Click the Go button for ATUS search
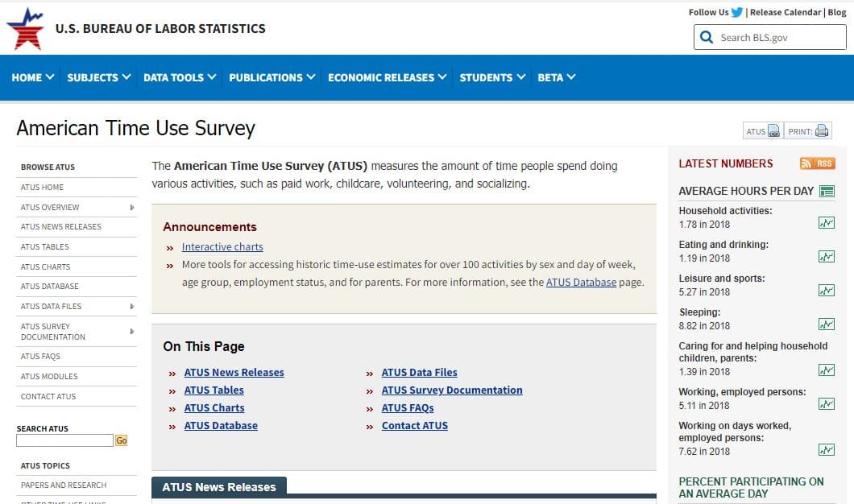The width and height of the screenshot is (854, 504). click(x=121, y=440)
